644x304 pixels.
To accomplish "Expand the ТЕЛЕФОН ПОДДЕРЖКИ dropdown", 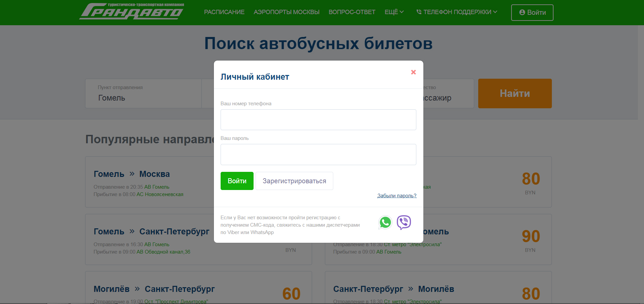I will (x=457, y=12).
